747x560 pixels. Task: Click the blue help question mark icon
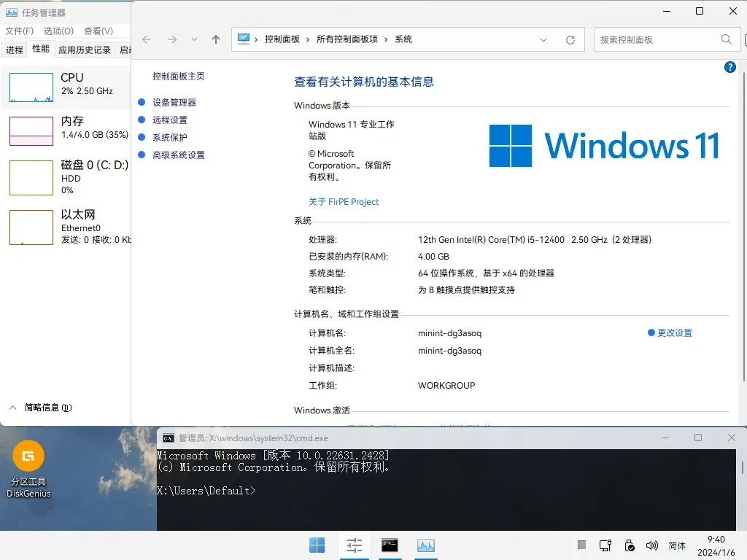tap(730, 67)
